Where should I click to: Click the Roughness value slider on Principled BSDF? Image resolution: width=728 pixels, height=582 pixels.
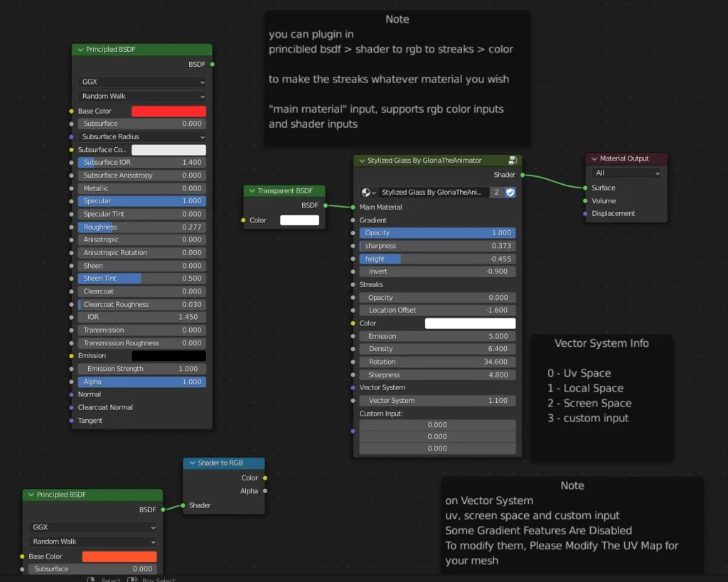pyautogui.click(x=141, y=227)
